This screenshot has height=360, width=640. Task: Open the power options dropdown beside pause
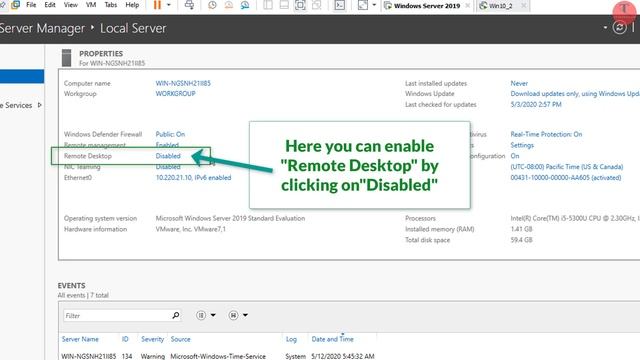point(169,5)
